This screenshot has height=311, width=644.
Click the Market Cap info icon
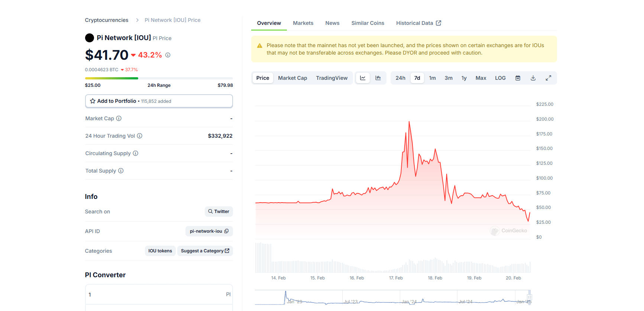[119, 118]
